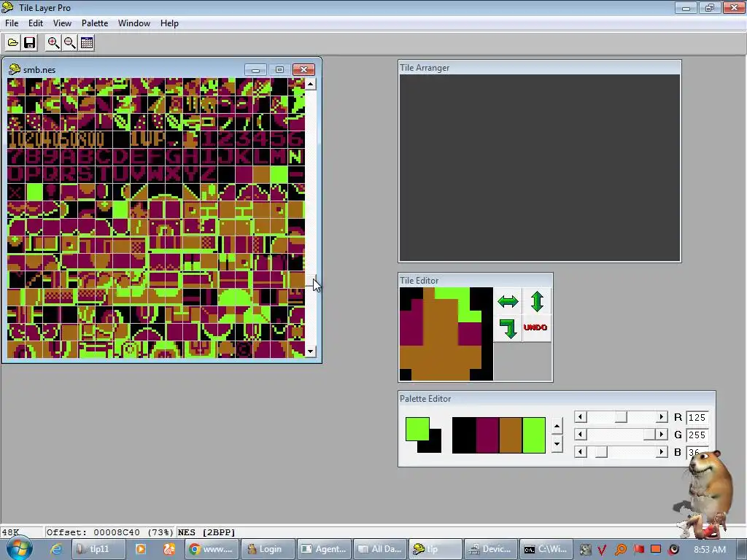The width and height of the screenshot is (747, 560).
Task: Switch to Chrome www taskbar item
Action: [212, 549]
